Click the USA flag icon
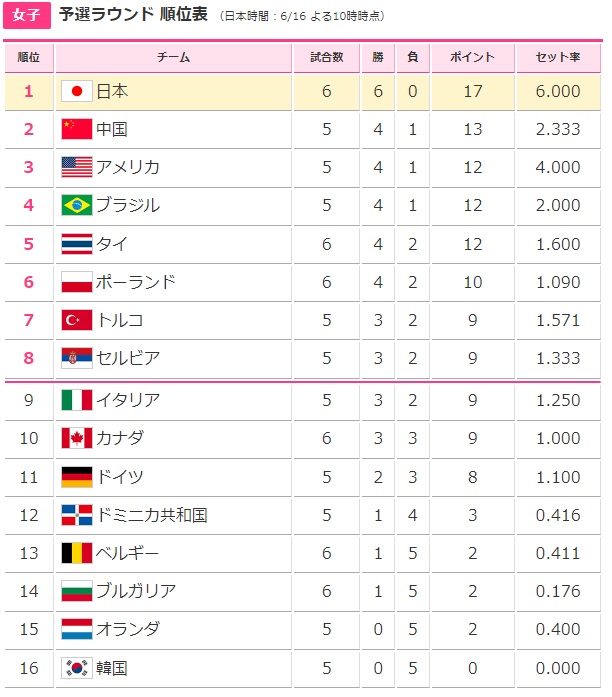 click(x=76, y=167)
